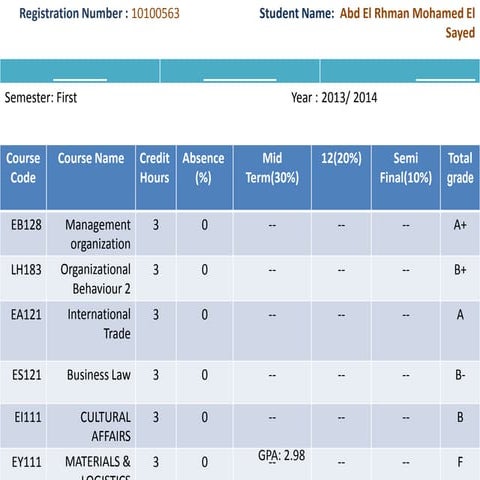Click the Mid Term dash in ES121 row
The height and width of the screenshot is (480, 480).
[x=272, y=376]
